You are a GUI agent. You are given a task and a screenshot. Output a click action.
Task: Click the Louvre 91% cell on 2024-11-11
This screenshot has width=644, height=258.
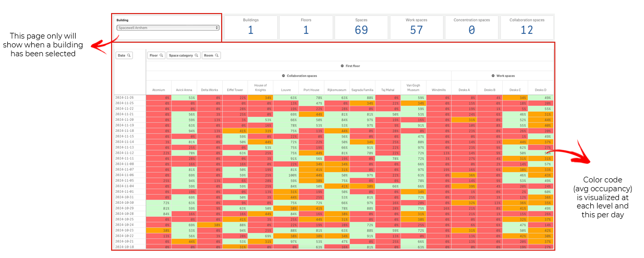[x=286, y=158]
